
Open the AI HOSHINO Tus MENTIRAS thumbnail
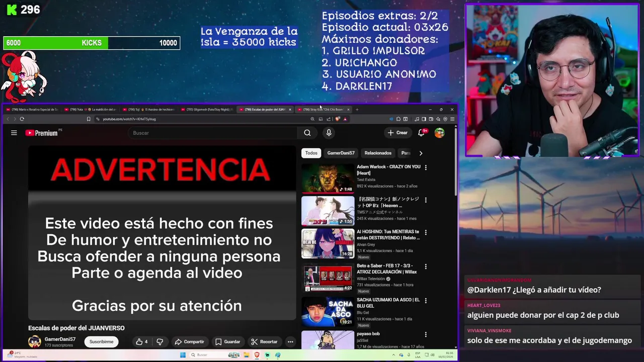(328, 243)
